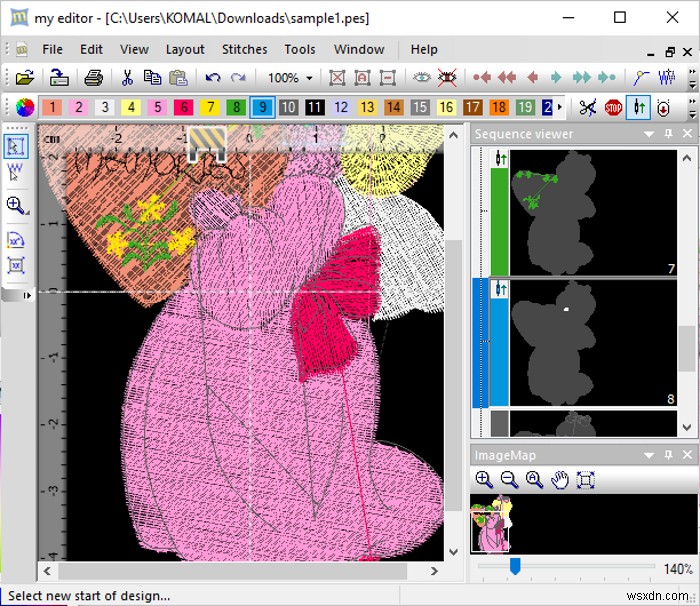Click zoom in icon in ImageMap panel
The image size is (700, 606).
(484, 480)
